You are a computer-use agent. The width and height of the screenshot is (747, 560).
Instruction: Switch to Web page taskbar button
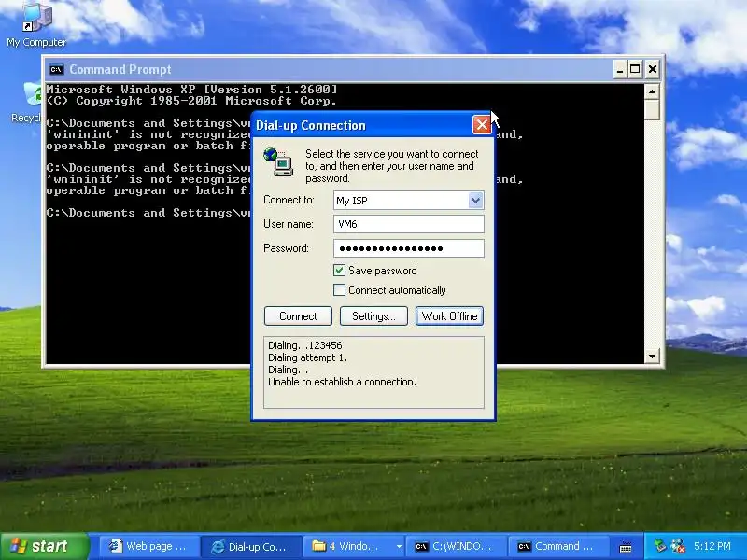[148, 546]
